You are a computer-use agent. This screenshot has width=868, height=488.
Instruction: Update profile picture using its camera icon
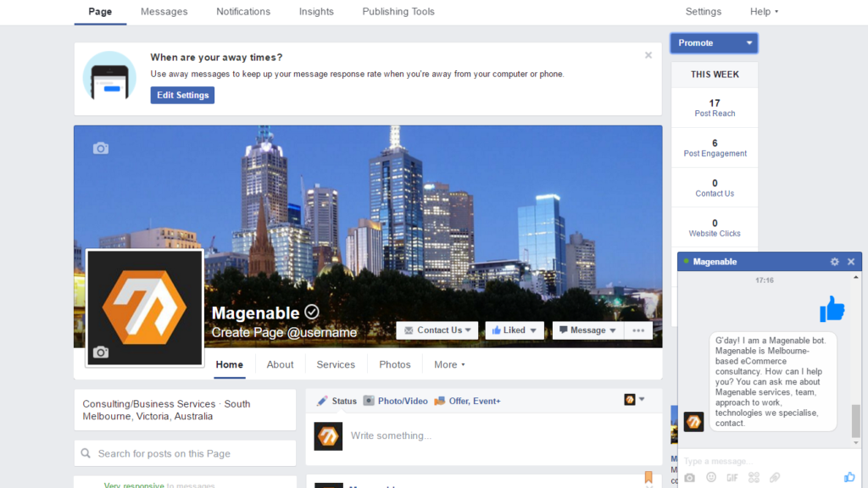point(101,352)
